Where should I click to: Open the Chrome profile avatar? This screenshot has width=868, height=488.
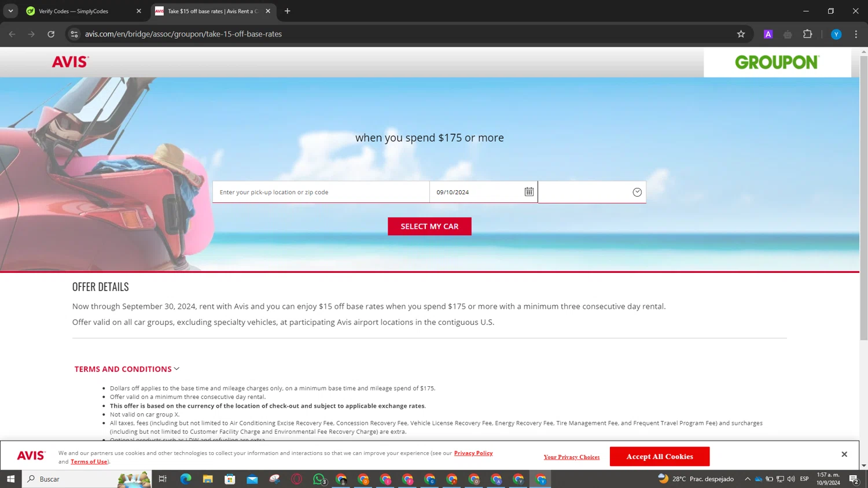click(x=836, y=34)
